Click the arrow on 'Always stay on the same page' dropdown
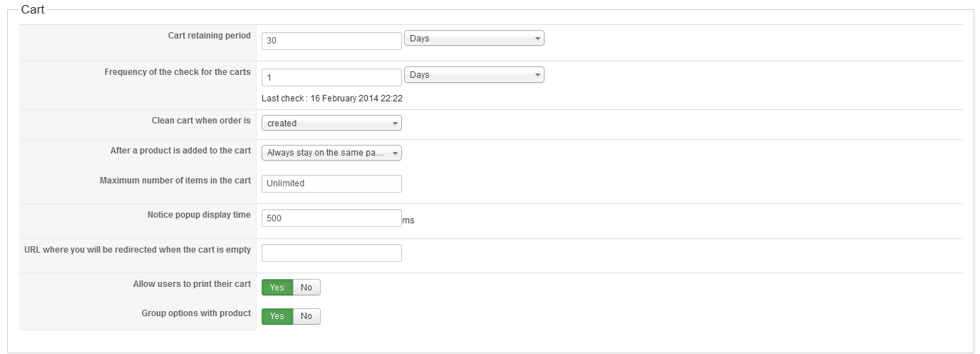Image resolution: width=980 pixels, height=354 pixels. [x=395, y=153]
